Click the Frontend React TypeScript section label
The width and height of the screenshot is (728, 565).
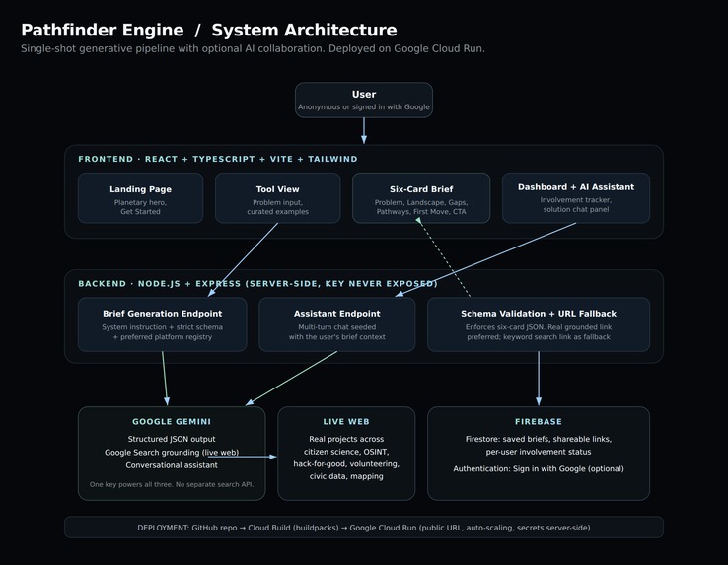click(218, 159)
